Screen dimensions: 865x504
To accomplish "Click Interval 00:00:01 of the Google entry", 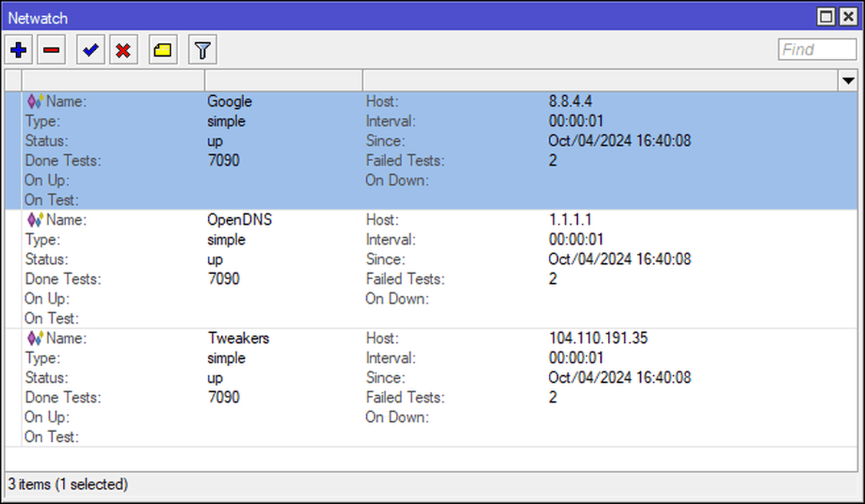I will 576,121.
